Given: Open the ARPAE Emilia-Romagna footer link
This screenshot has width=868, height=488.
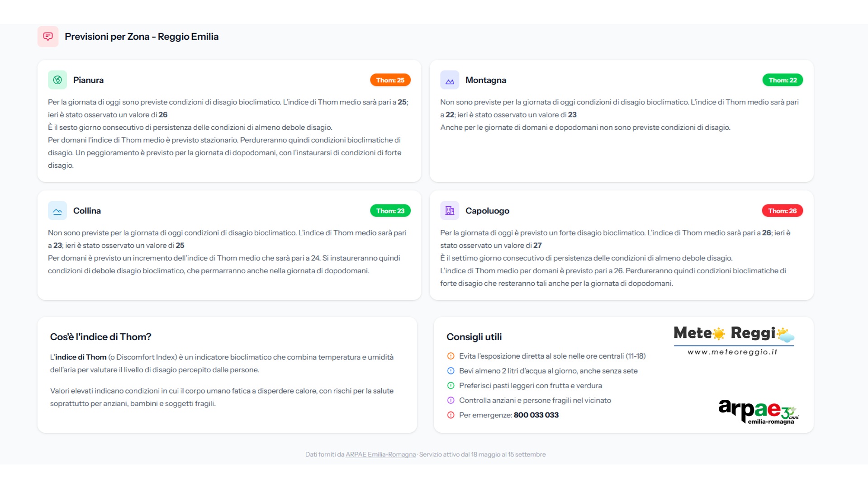Looking at the screenshot, I should tap(380, 455).
